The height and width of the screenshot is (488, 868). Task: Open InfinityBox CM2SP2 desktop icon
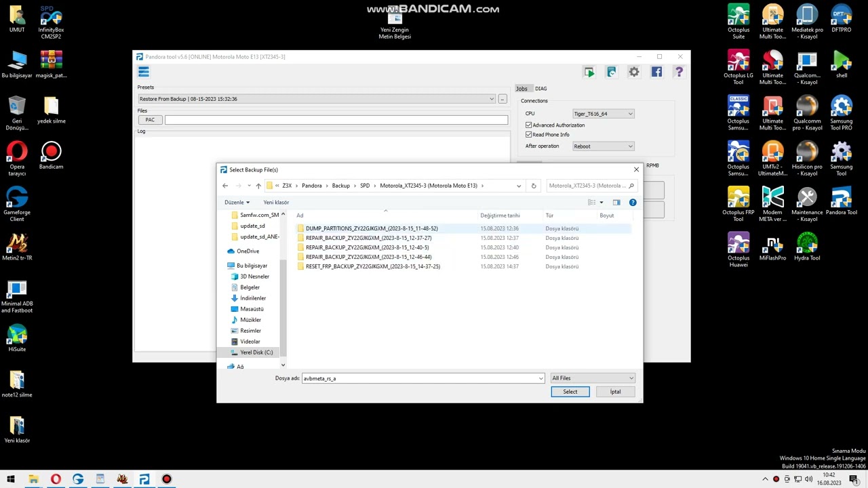pyautogui.click(x=51, y=22)
